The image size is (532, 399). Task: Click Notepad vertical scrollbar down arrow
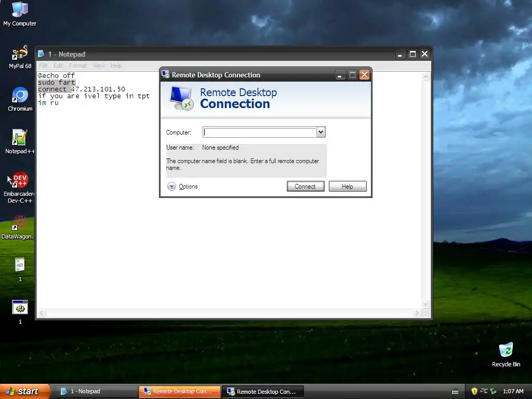tap(425, 303)
